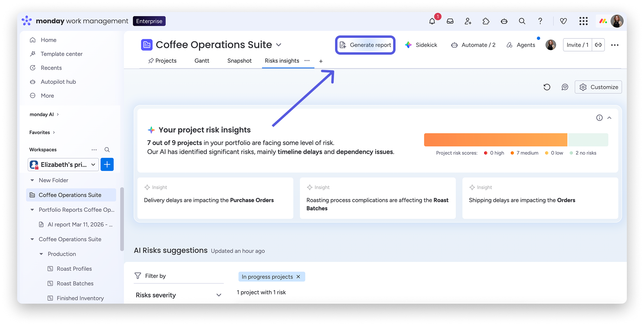Open Automate / 2 automations
This screenshot has height=326, width=644.
point(473,45)
